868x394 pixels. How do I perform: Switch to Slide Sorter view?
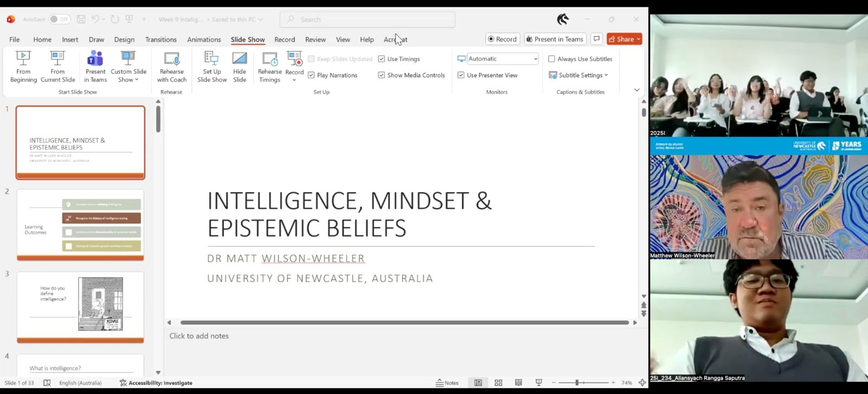(x=498, y=383)
